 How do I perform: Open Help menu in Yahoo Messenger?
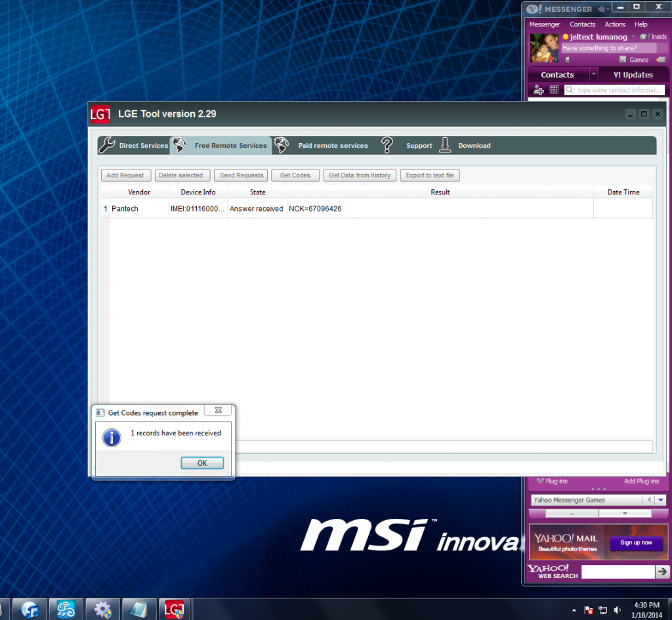point(640,24)
